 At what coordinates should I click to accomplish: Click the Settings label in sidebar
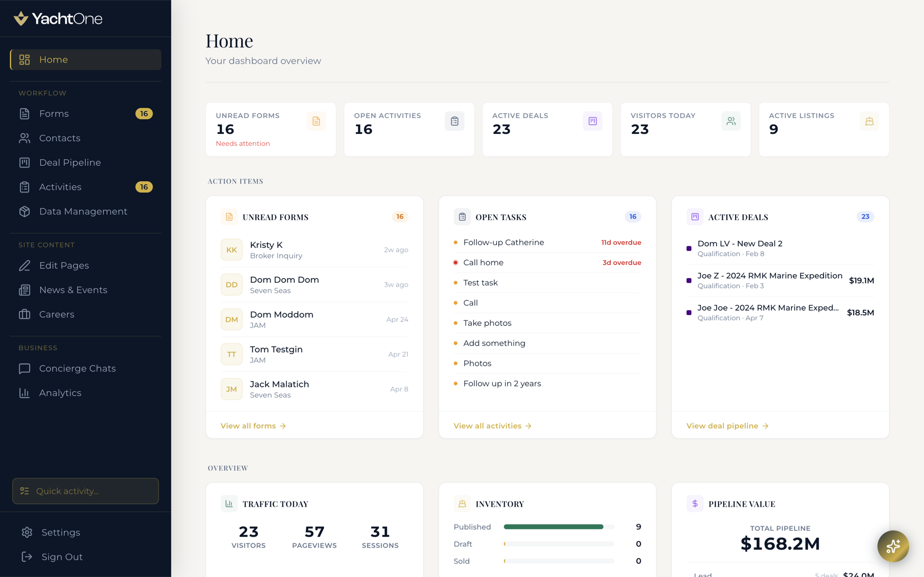(x=61, y=532)
